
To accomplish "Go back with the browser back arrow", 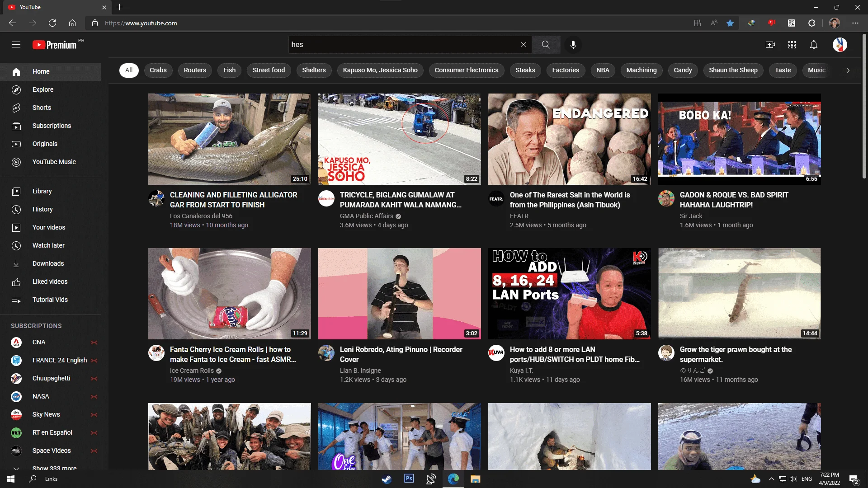I will pyautogui.click(x=13, y=23).
